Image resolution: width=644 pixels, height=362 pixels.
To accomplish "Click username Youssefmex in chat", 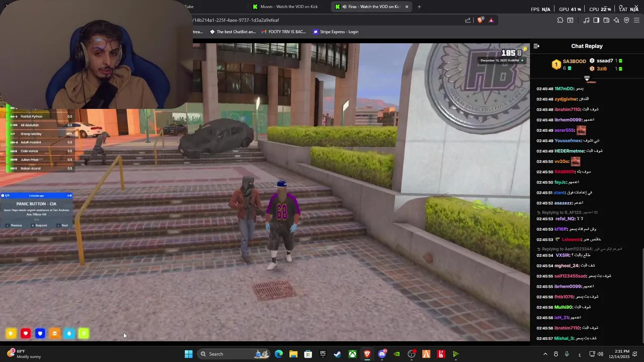I will [568, 141].
